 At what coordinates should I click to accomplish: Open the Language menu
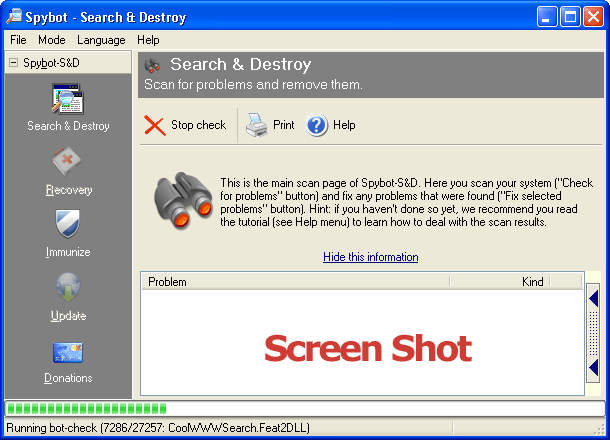[x=101, y=40]
